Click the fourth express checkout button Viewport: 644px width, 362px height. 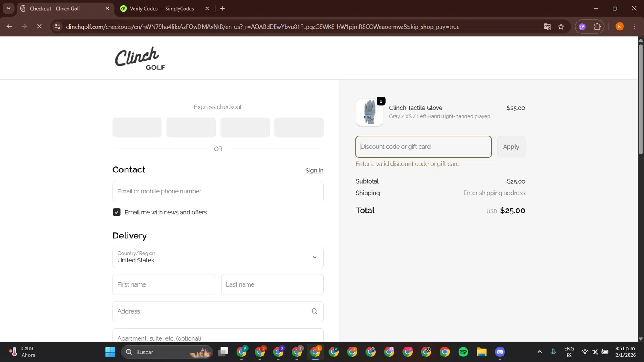click(299, 127)
